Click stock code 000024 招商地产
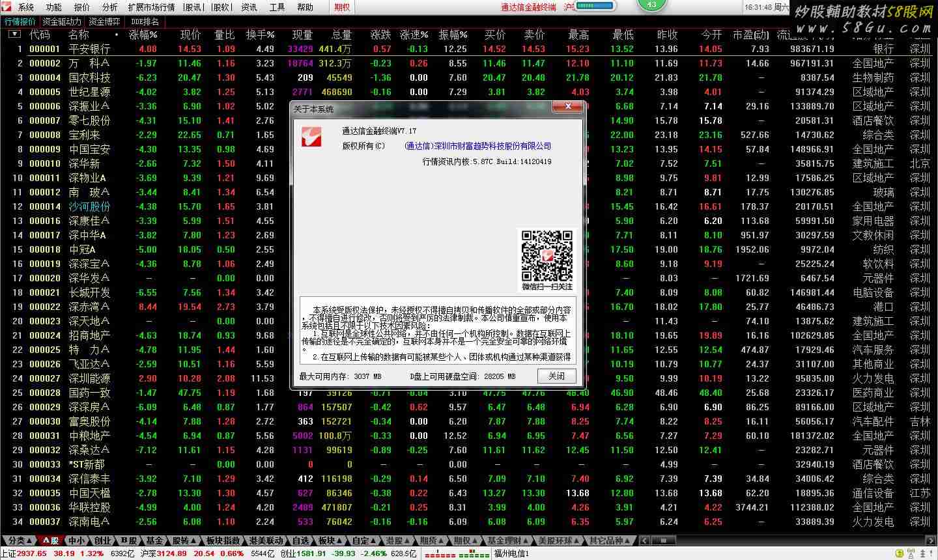Viewport: 938px width, 560px height. tap(45, 335)
